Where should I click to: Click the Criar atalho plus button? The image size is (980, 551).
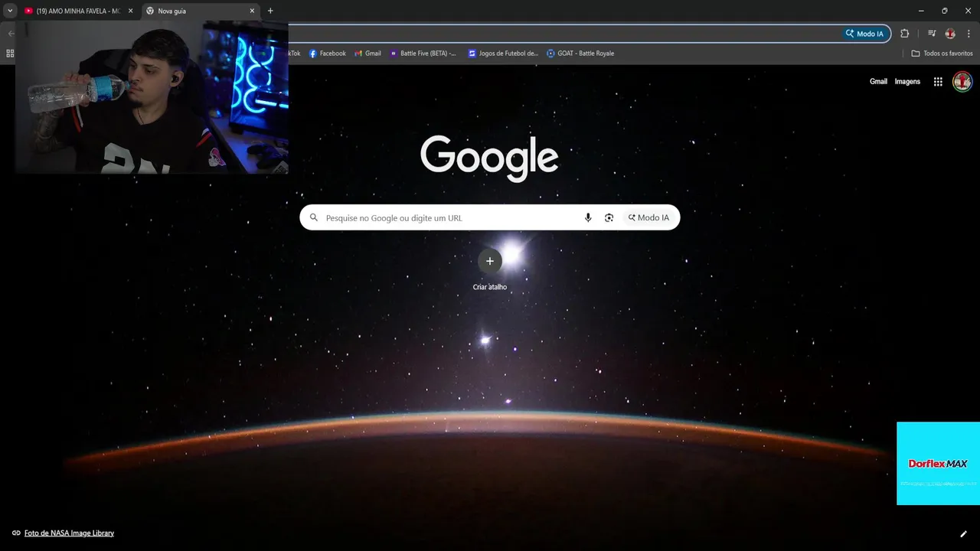[x=490, y=261]
